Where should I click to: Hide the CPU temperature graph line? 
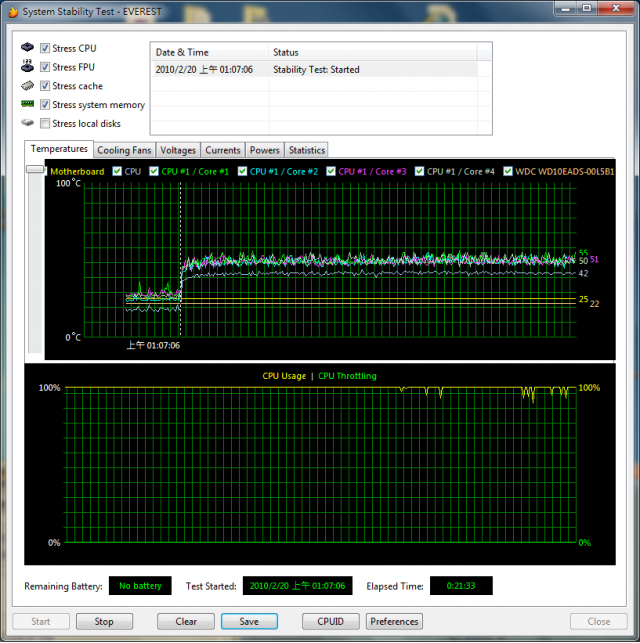point(117,171)
